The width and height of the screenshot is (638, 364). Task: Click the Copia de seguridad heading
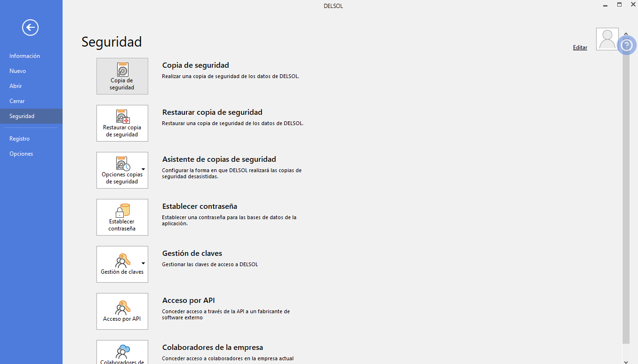(196, 65)
